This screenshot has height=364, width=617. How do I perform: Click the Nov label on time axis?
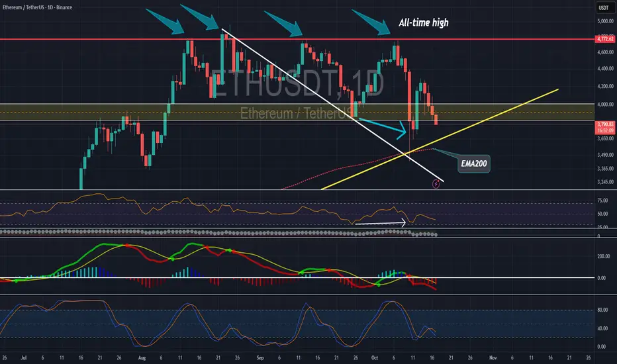pos(493,357)
